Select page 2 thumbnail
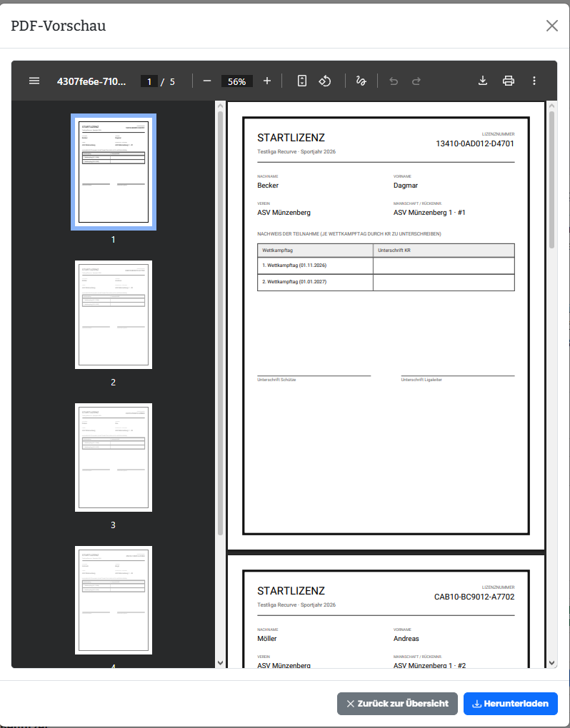This screenshot has height=728, width=570. click(114, 315)
